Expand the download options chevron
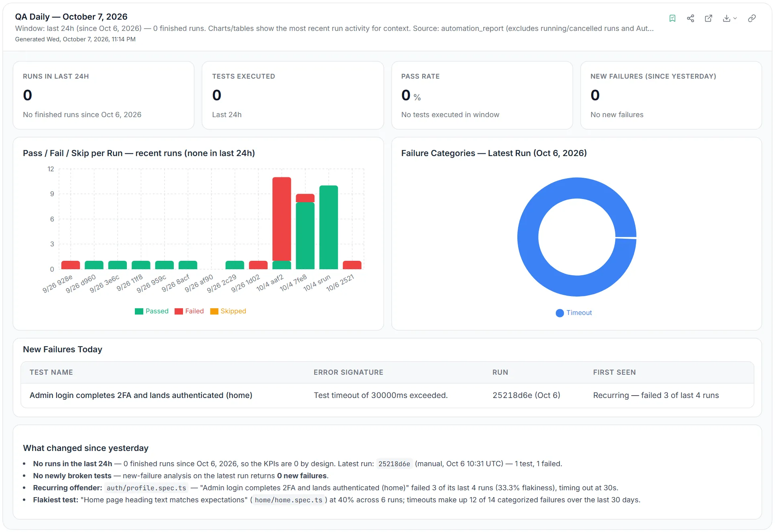Image resolution: width=775 pixels, height=532 pixels. point(735,18)
